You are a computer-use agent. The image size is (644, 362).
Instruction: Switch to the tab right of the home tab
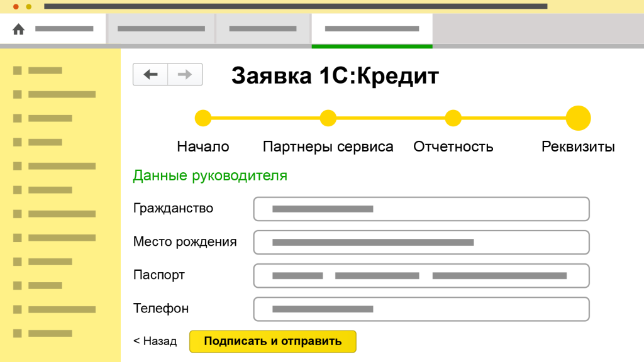(161, 29)
